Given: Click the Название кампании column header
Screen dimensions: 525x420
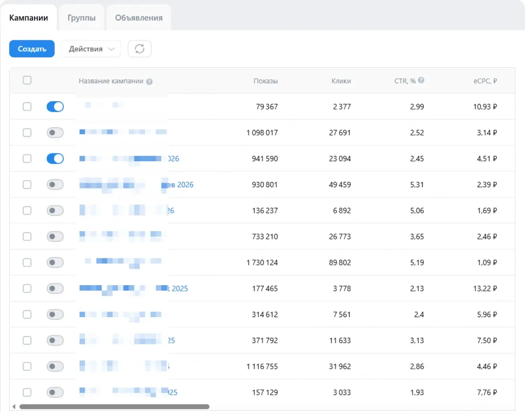Looking at the screenshot, I should tap(111, 81).
